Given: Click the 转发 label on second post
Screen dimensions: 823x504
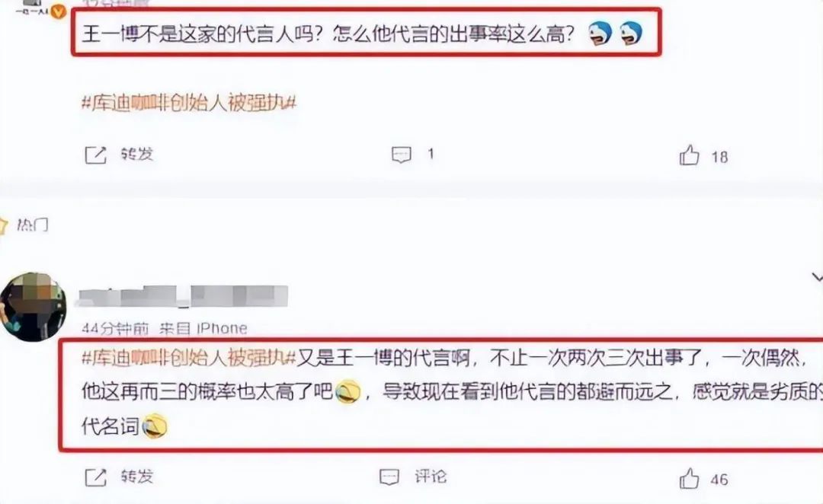Looking at the screenshot, I should [x=137, y=476].
